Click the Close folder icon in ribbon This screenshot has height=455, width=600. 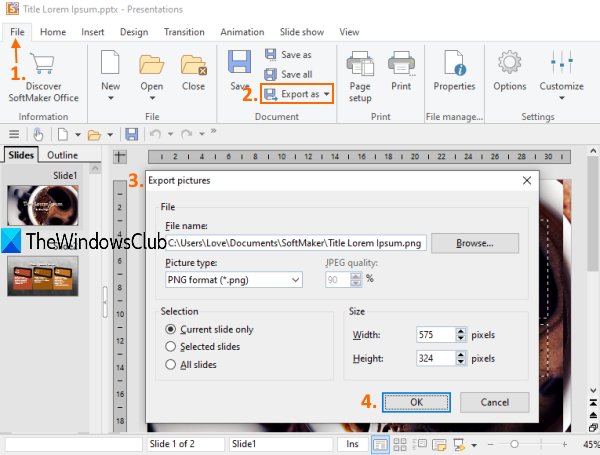coord(194,64)
